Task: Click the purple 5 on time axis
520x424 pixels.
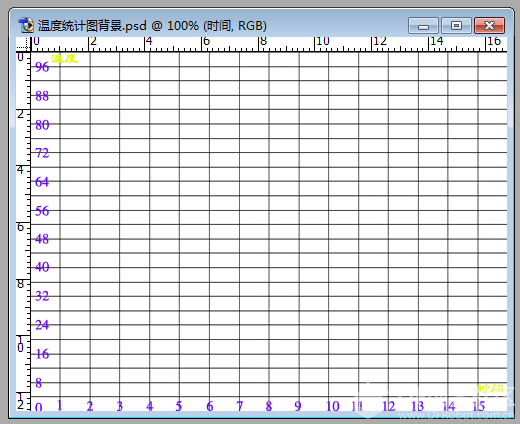Action: [x=179, y=406]
